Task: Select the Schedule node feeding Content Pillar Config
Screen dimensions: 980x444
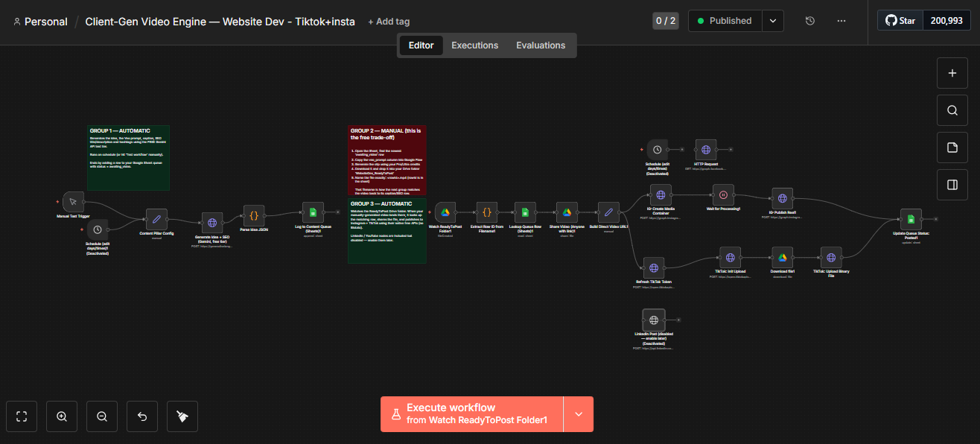Action: tap(97, 229)
